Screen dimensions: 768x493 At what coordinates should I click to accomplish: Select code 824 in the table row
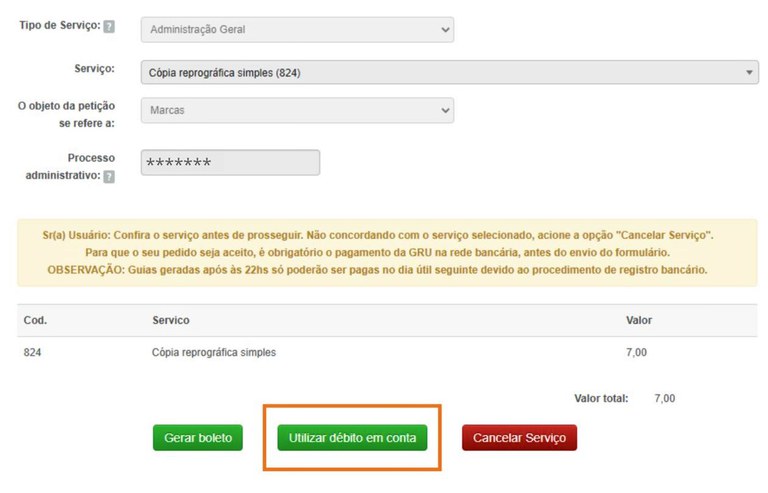(33, 352)
